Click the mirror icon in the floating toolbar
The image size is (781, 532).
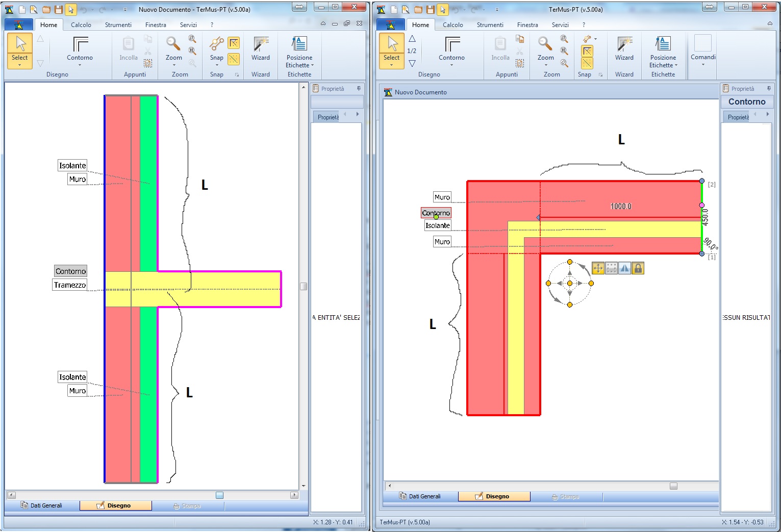(x=624, y=268)
